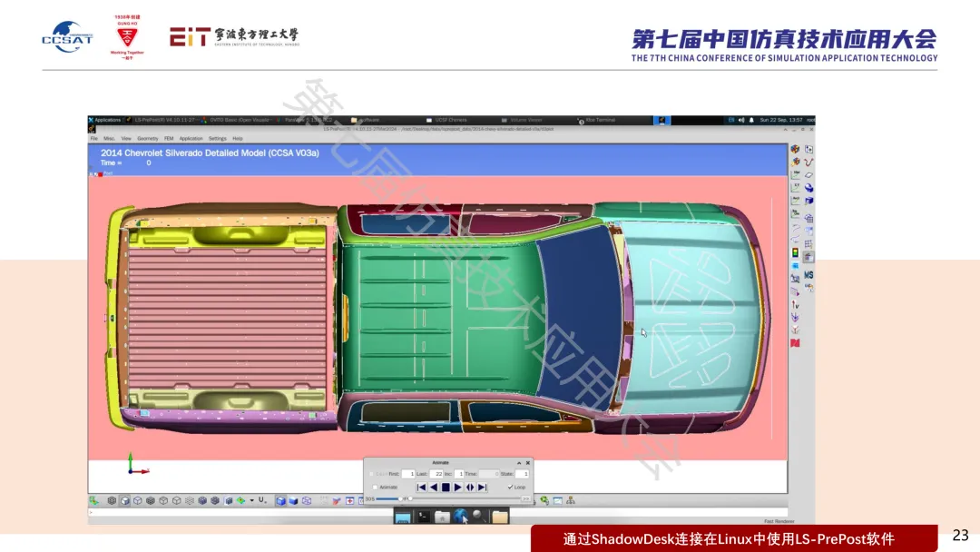
Task: Play the animation forward
Action: pyautogui.click(x=458, y=487)
